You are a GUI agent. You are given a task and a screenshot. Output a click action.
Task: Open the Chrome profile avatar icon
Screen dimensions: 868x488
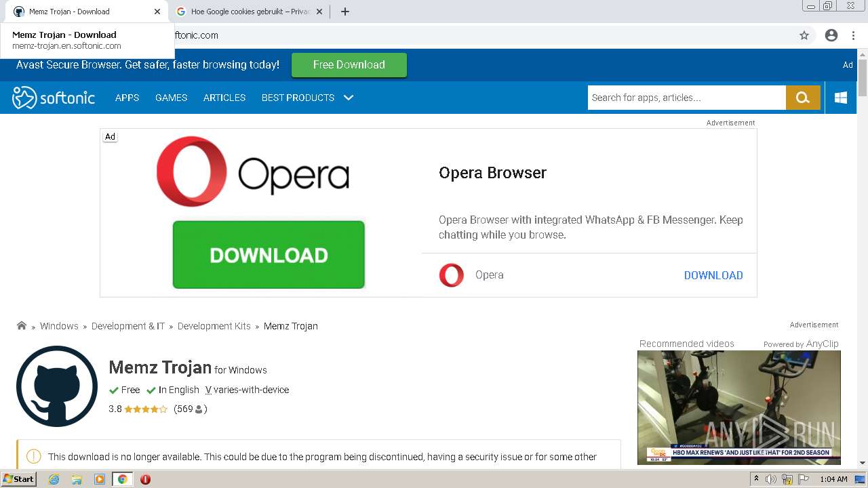click(831, 35)
